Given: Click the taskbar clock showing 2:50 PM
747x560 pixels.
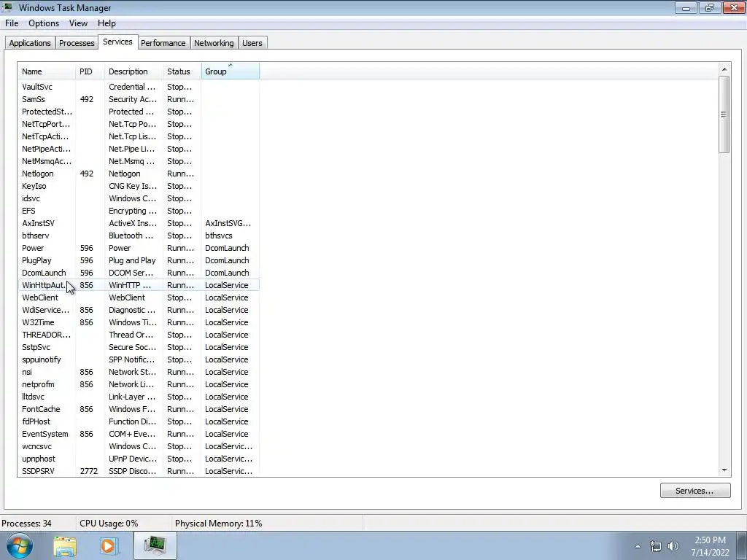Looking at the screenshot, I should (710, 546).
